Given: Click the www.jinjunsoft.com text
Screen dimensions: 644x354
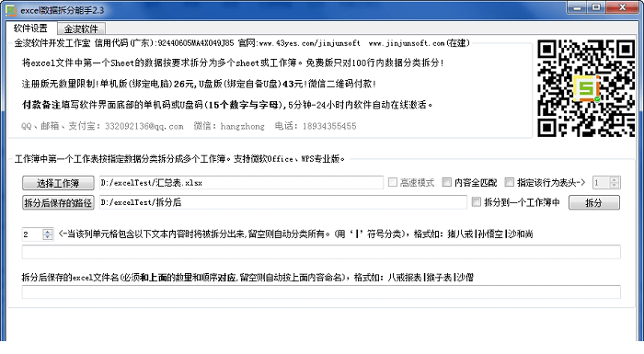Looking at the screenshot, I should click(x=407, y=43).
